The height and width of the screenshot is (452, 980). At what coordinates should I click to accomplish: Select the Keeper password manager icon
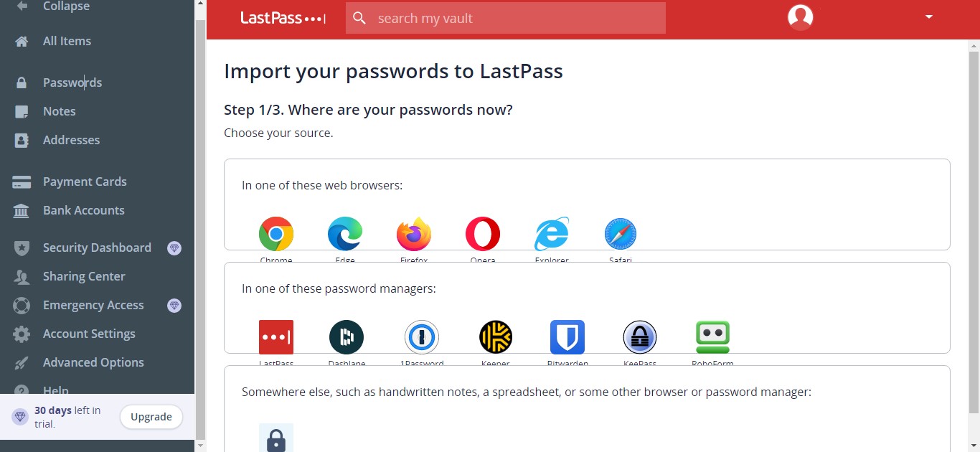[496, 337]
